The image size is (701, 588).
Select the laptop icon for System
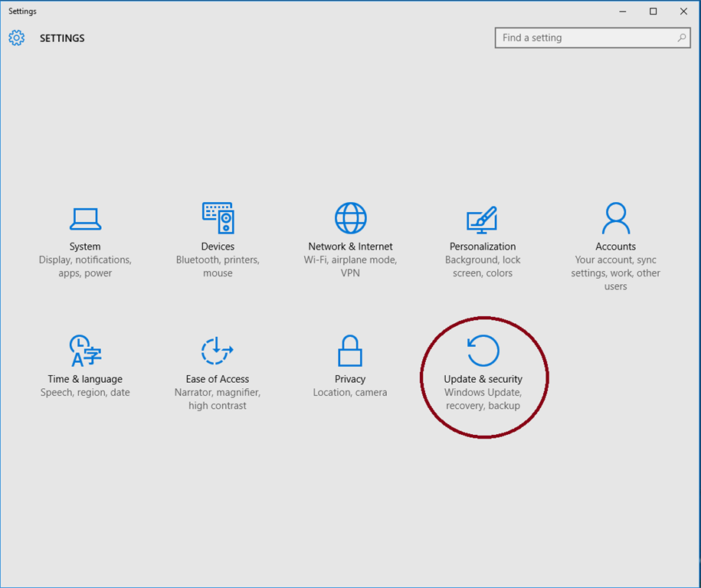[85, 218]
